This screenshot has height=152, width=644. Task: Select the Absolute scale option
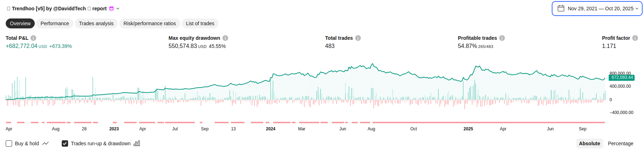589,143
